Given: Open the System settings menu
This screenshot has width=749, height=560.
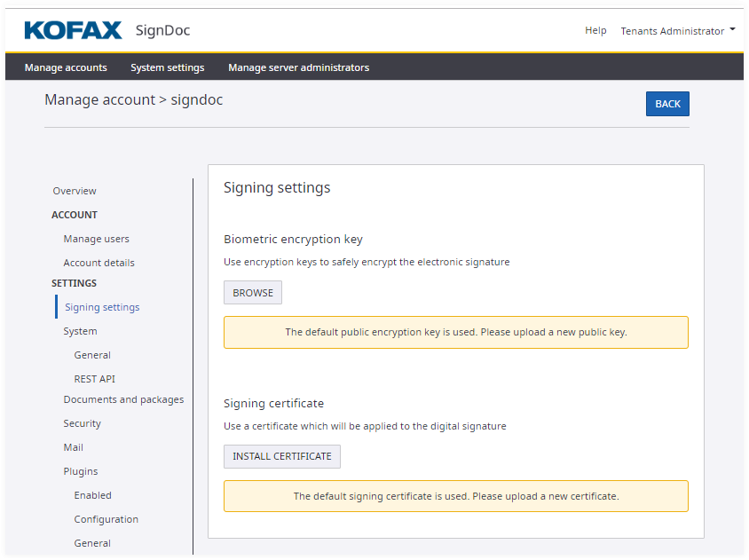Looking at the screenshot, I should [x=167, y=67].
